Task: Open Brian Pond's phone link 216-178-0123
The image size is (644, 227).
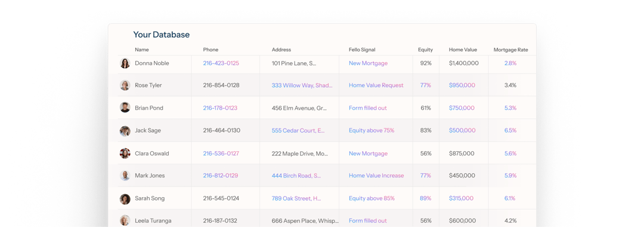Action: (220, 108)
